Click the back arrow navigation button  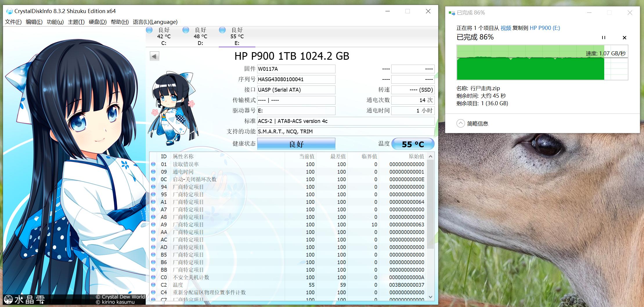pos(154,56)
